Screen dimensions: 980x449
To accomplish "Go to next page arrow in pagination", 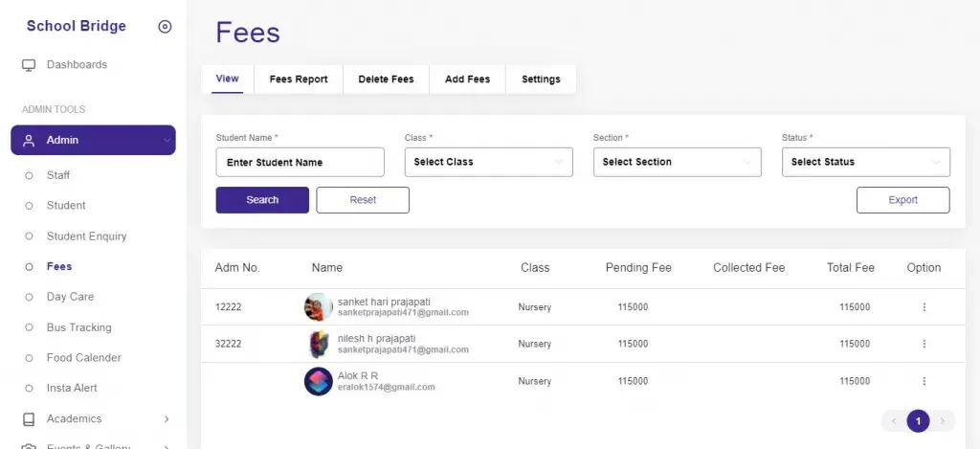I will (943, 421).
